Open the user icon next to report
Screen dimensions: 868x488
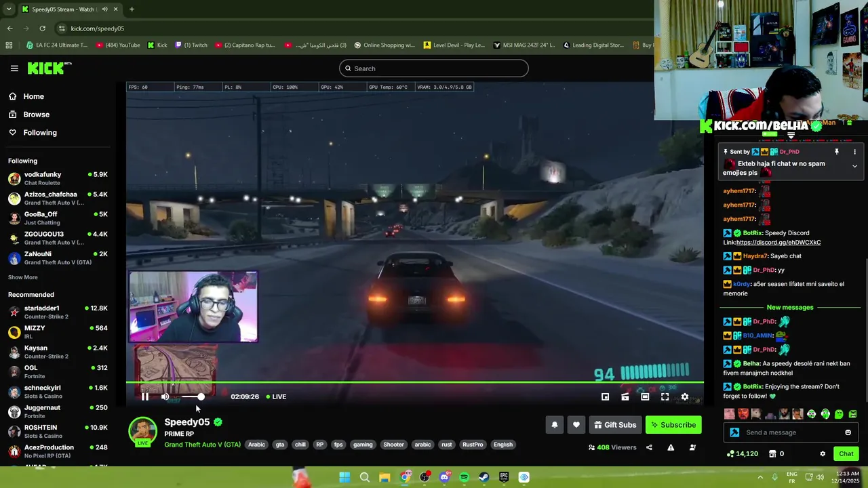pyautogui.click(x=692, y=447)
